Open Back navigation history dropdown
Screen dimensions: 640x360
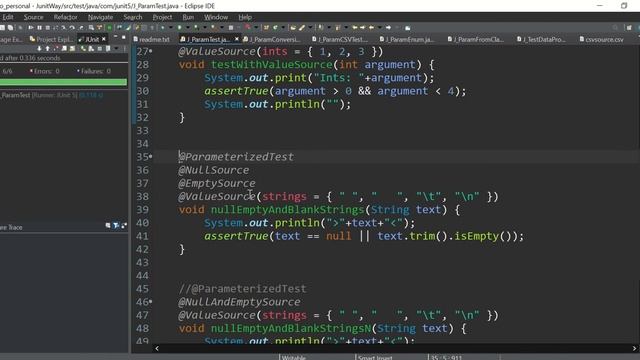click(380, 27)
